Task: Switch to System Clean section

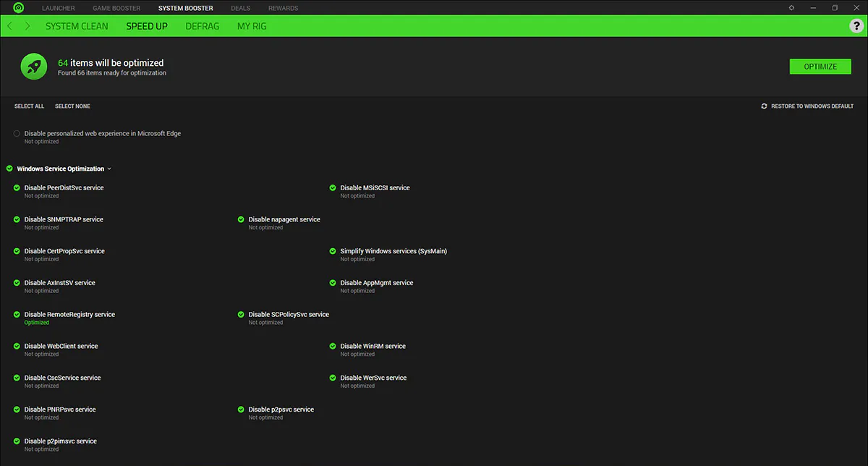Action: pyautogui.click(x=77, y=26)
